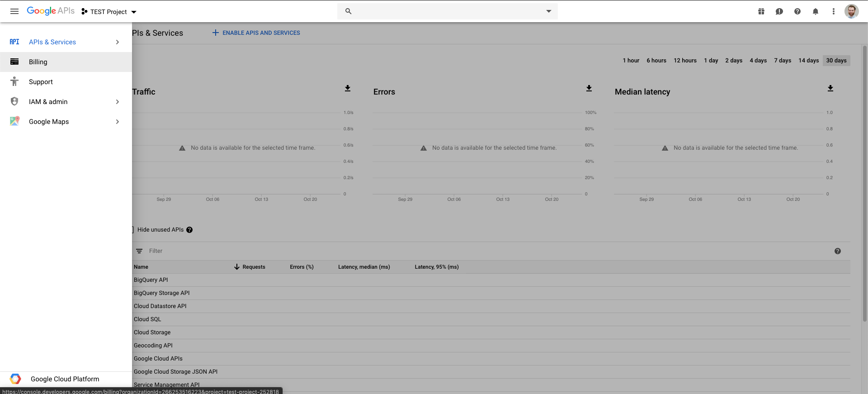The width and height of the screenshot is (868, 394).
Task: Open the gift free trial icon
Action: (761, 11)
